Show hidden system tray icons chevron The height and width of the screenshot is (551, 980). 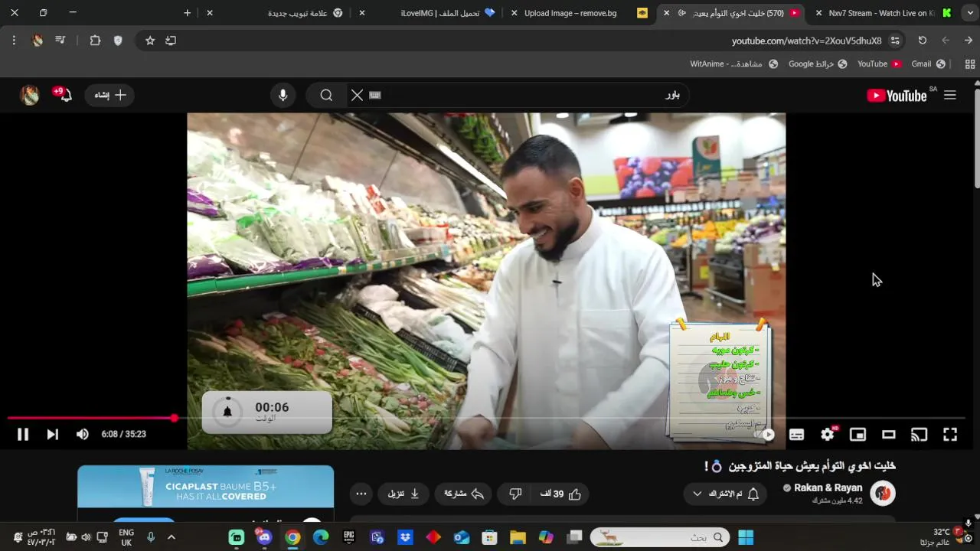coord(171,537)
